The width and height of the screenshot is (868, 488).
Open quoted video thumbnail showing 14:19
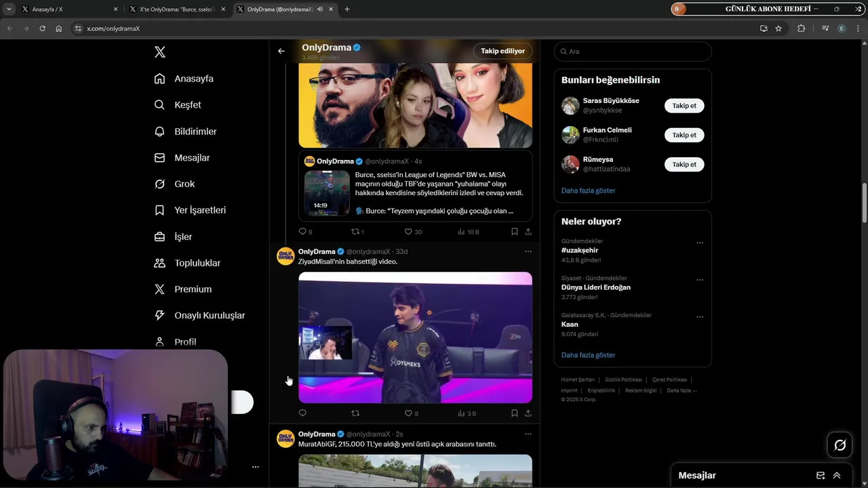(327, 192)
